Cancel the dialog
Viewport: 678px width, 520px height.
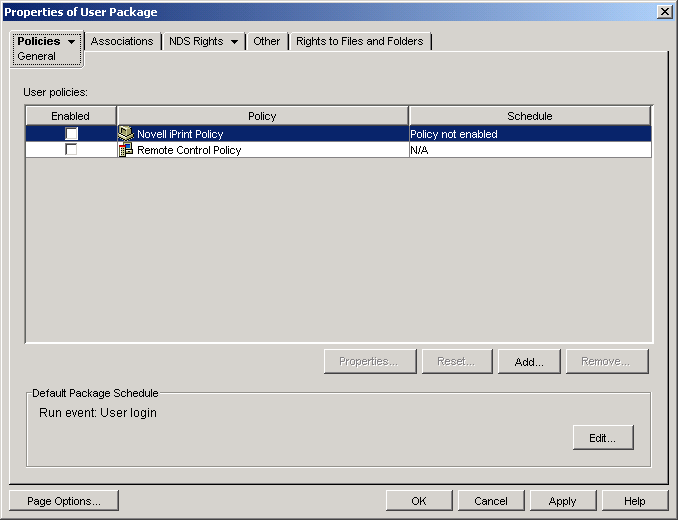click(491, 501)
